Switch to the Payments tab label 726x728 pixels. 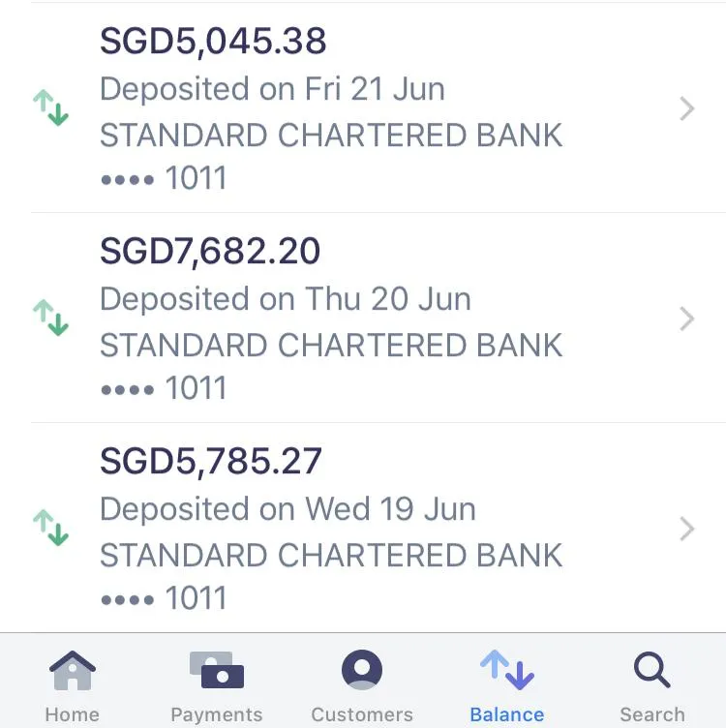(217, 714)
